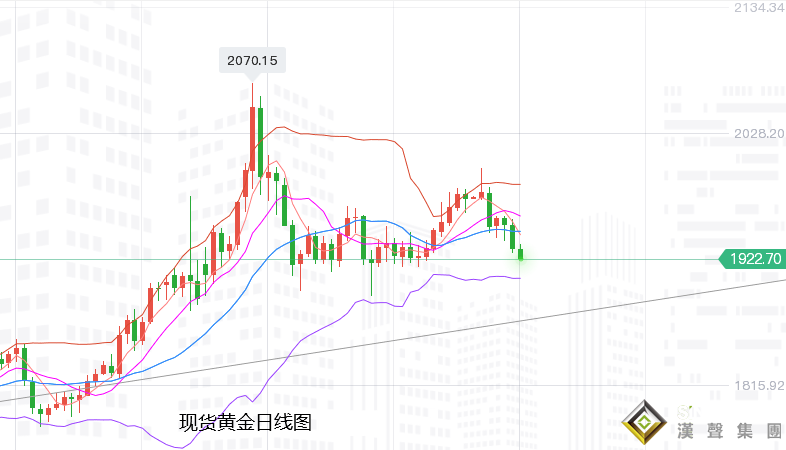
Task: Click the glowing green current-price dot
Action: [x=521, y=258]
